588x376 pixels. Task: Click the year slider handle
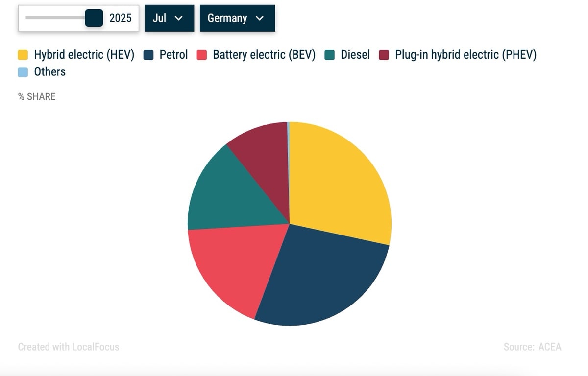click(94, 18)
